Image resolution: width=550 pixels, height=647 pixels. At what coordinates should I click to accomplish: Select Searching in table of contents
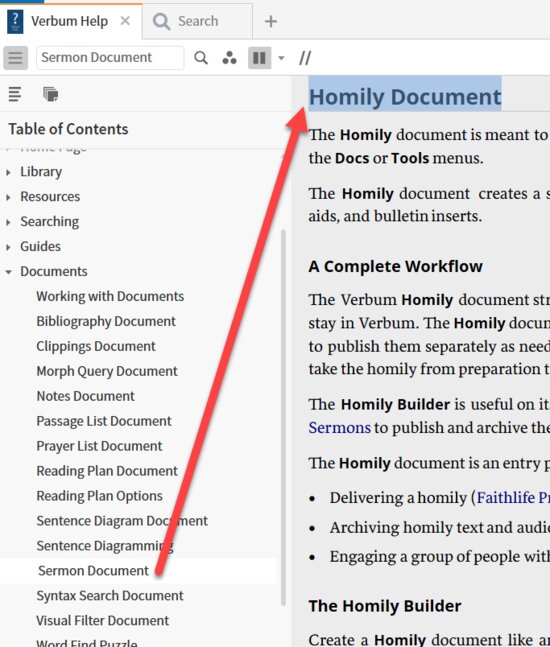[50, 222]
